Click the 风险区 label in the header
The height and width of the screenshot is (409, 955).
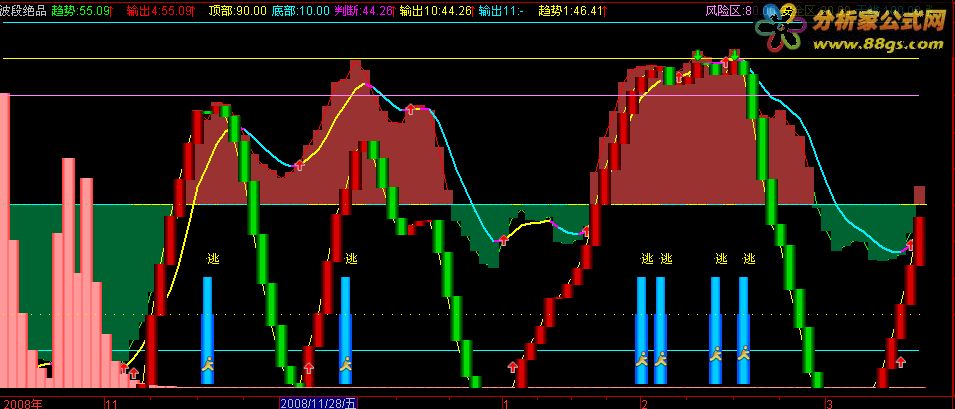pos(724,10)
